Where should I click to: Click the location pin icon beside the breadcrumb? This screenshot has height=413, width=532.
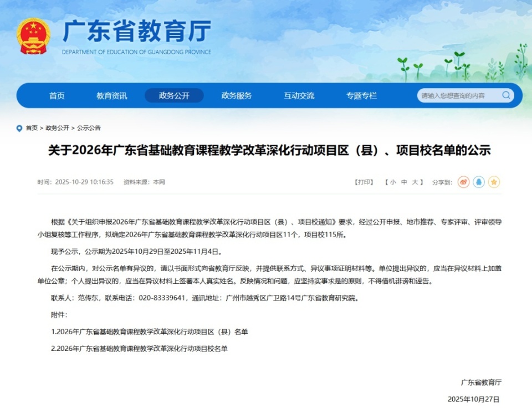click(18, 128)
